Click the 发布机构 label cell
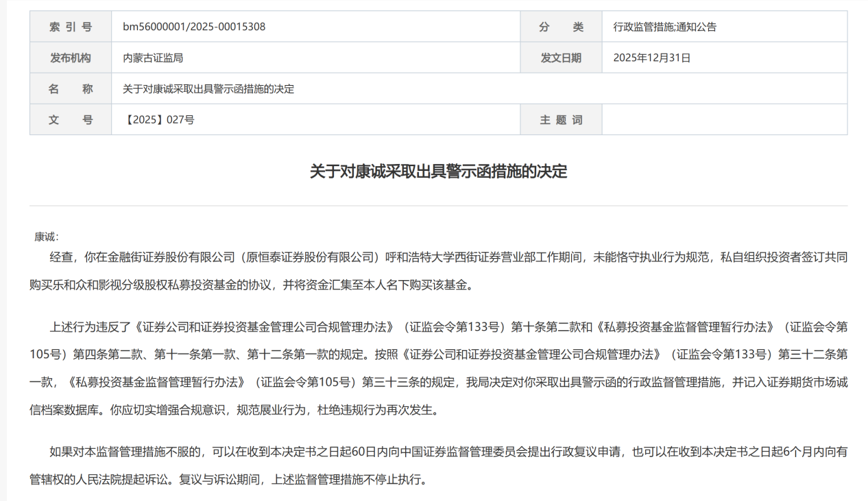Image resolution: width=868 pixels, height=501 pixels. click(71, 58)
